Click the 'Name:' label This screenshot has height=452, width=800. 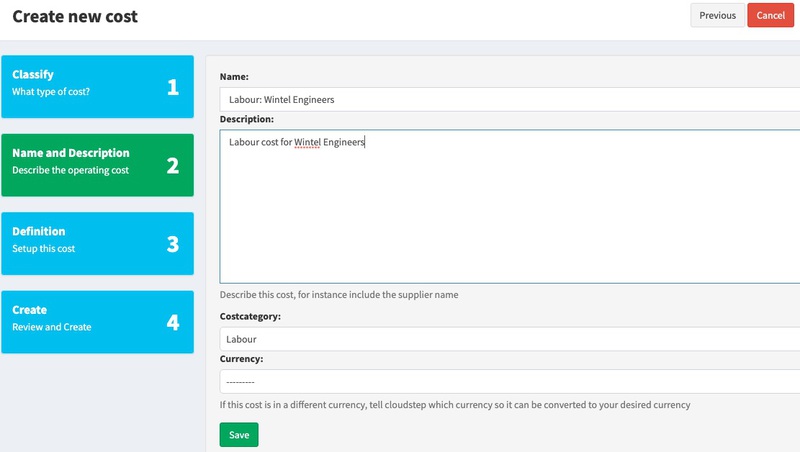coord(234,77)
